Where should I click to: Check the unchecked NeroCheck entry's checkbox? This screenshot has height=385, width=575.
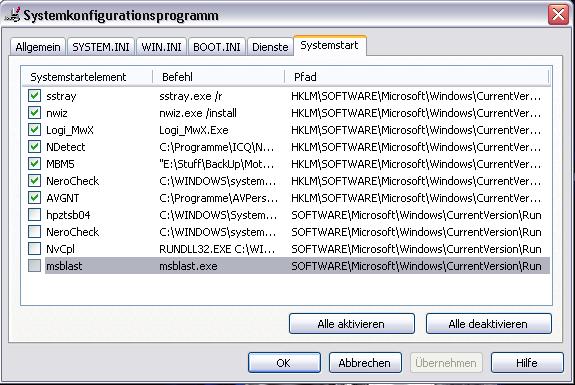coord(34,232)
